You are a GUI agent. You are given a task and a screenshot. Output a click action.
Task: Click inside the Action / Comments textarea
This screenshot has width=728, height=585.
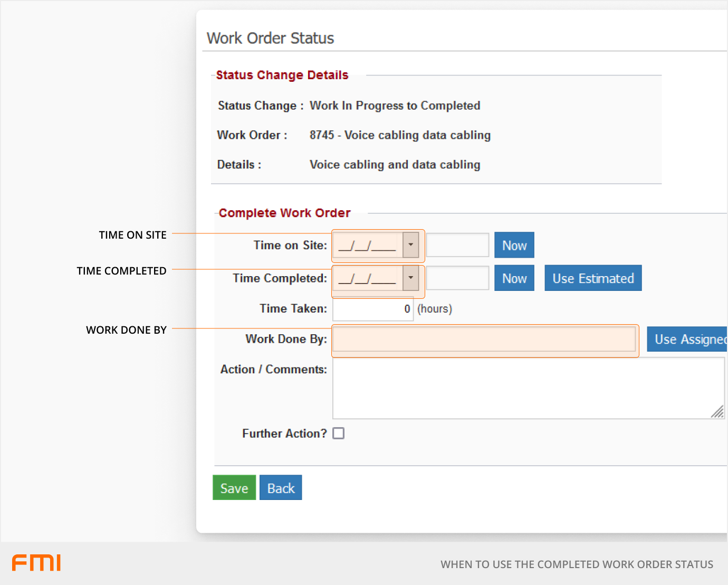528,388
